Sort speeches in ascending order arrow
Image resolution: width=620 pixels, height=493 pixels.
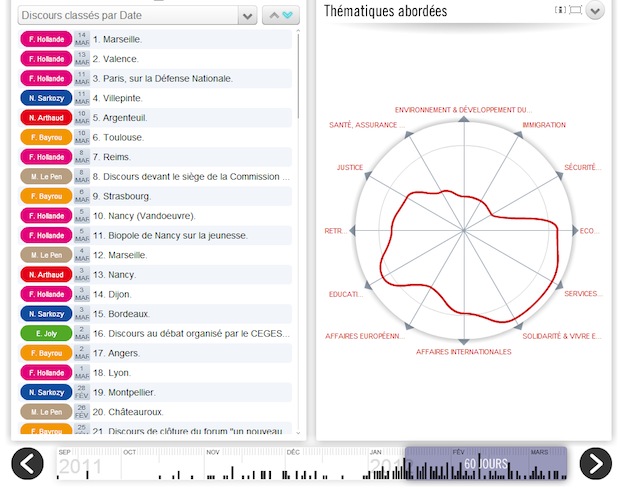tap(271, 15)
